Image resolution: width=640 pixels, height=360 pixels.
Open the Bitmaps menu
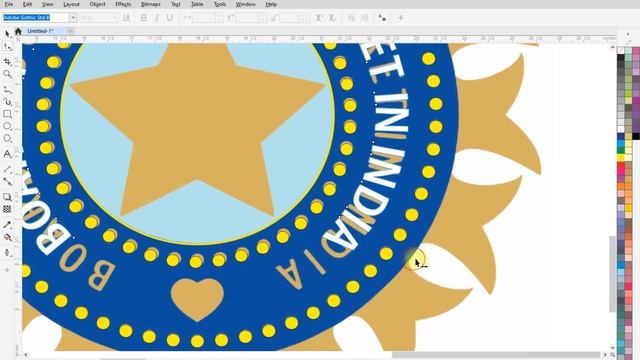tap(151, 4)
